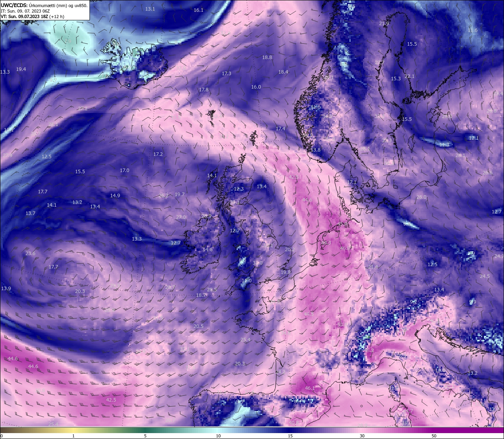The width and height of the screenshot is (504, 439).
Task: Click the 38.2 value near the western Alps
Action: tap(369, 350)
